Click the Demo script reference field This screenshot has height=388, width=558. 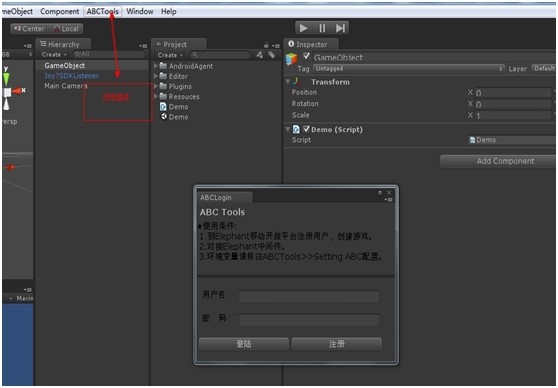pyautogui.click(x=512, y=140)
